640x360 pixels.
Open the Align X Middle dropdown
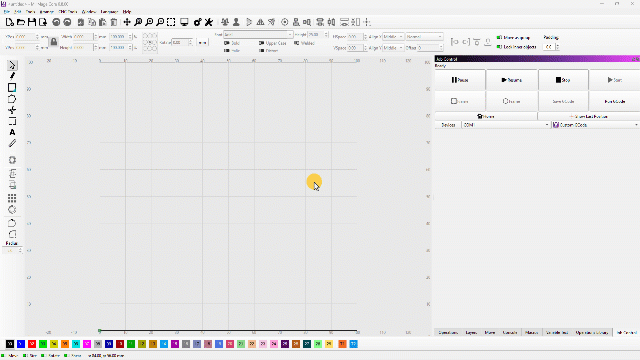pyautogui.click(x=393, y=36)
